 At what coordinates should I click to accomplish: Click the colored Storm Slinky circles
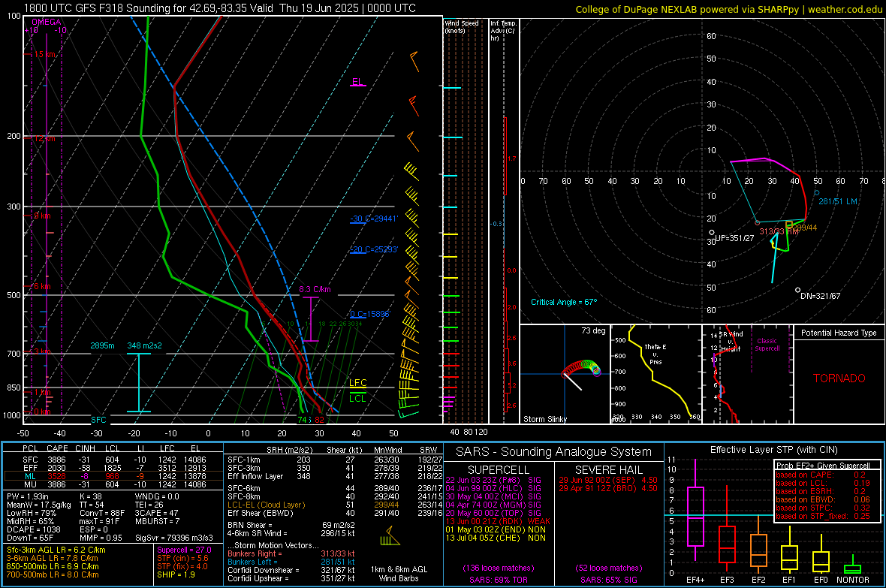(581, 368)
